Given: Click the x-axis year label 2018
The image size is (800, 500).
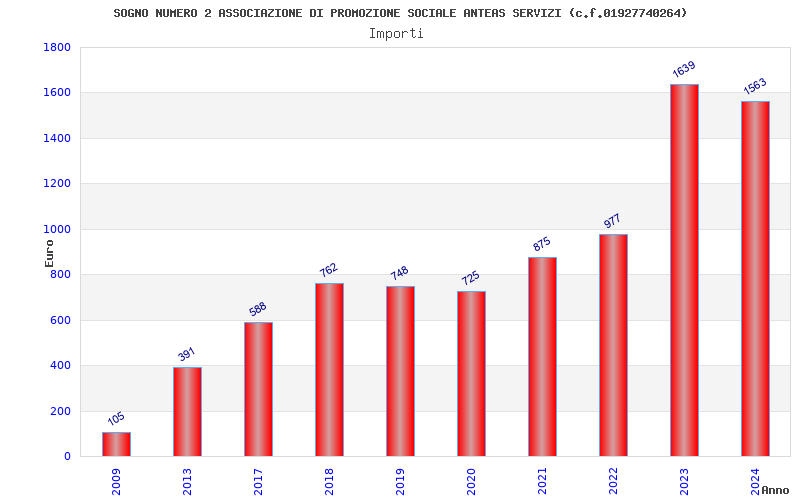Looking at the screenshot, I should 329,482.
